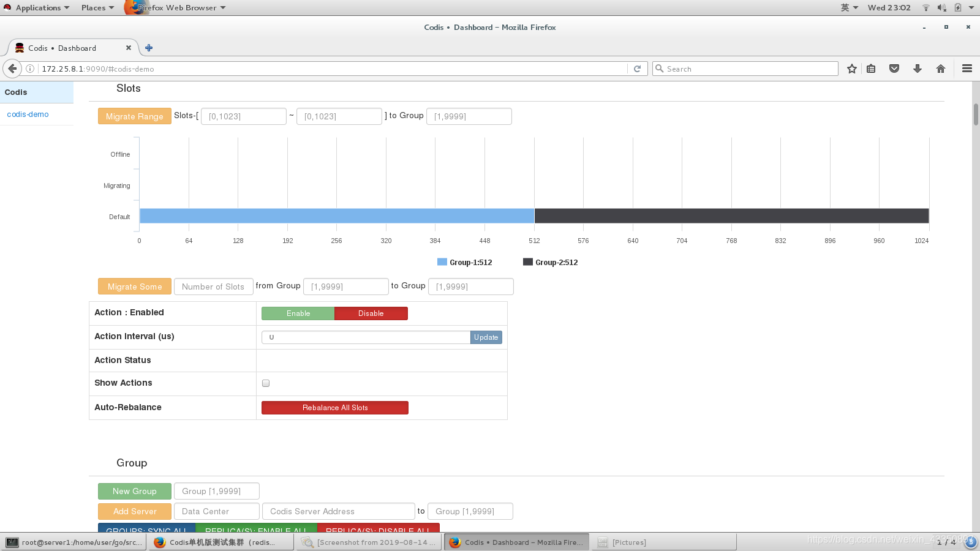Screen dimensions: 980x551
Task: Focus the Migrate Range target group field
Action: click(x=469, y=116)
